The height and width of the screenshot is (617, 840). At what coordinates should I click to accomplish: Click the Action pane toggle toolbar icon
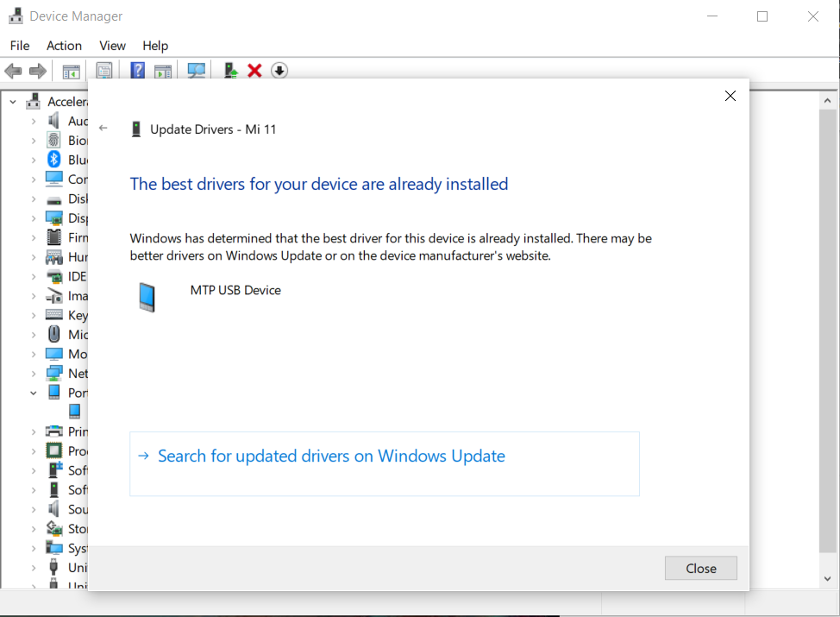click(x=163, y=71)
